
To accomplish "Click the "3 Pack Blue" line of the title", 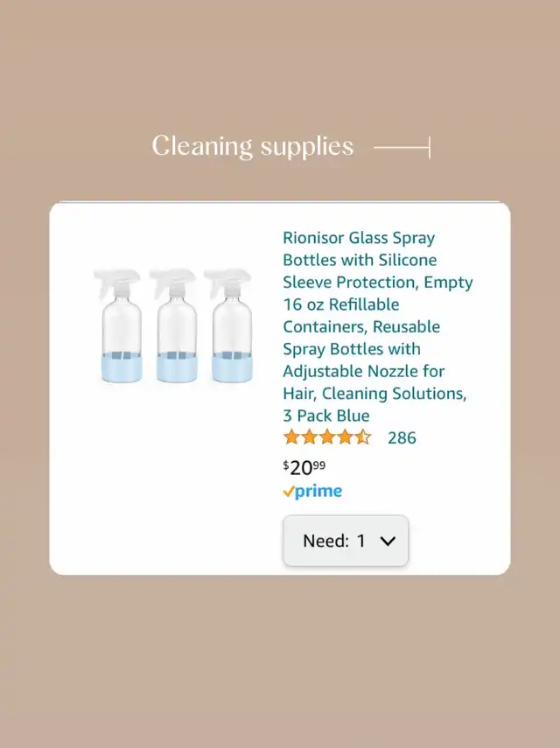I will pos(326,416).
